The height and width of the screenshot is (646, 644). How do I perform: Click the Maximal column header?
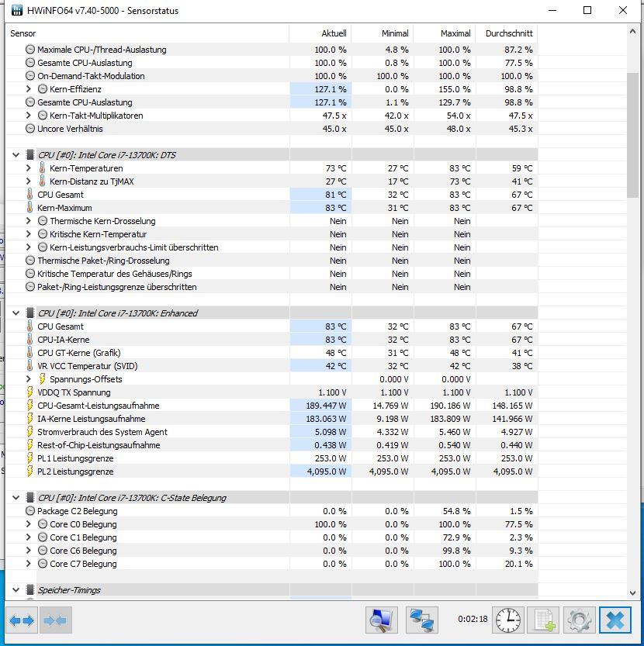tap(445, 33)
